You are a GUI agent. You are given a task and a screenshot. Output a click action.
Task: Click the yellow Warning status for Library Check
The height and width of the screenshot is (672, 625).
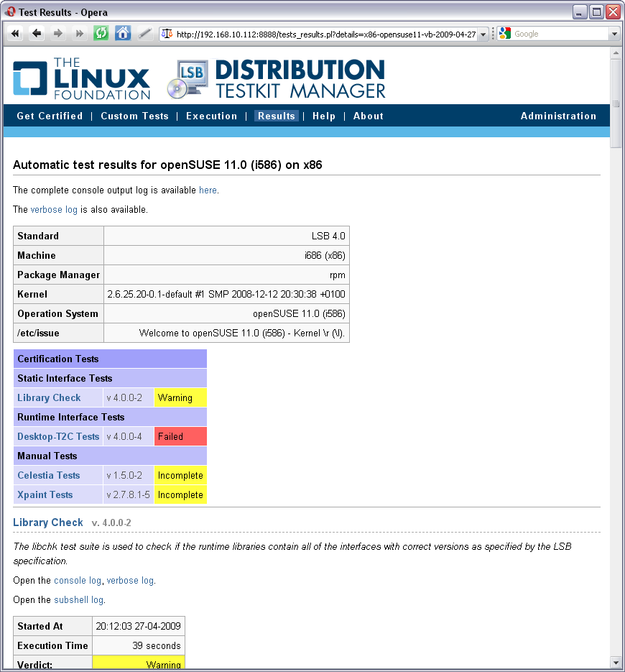tap(180, 397)
